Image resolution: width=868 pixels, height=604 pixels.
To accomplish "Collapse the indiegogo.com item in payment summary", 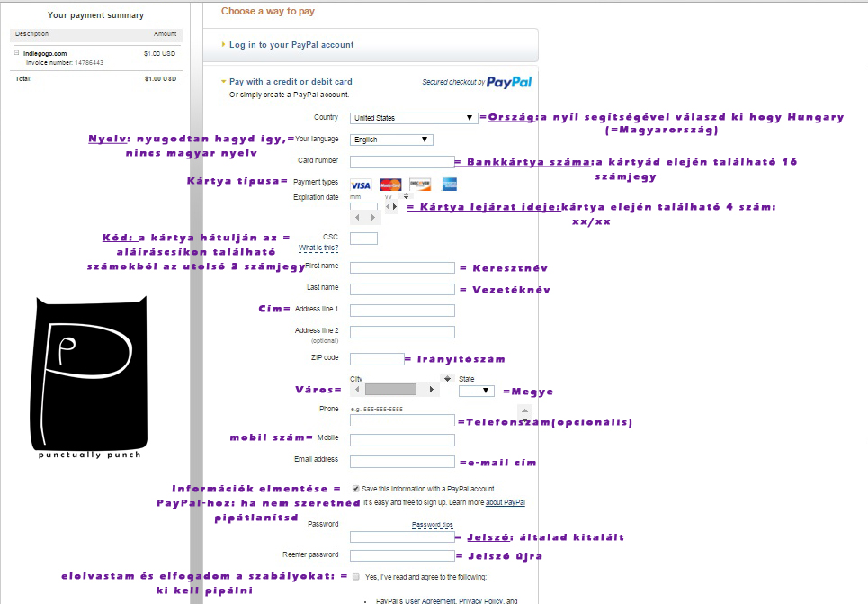I will pos(16,53).
